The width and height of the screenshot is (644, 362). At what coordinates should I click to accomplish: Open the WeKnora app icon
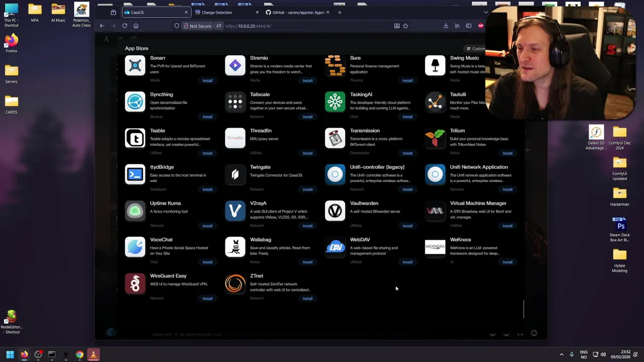tap(435, 247)
